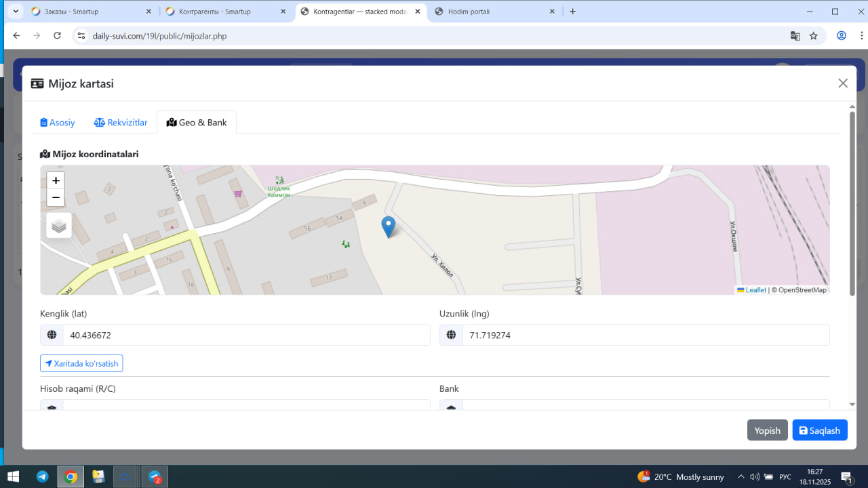Click the Uzunlik (lng) input field
The width and height of the screenshot is (868, 488).
click(x=646, y=335)
